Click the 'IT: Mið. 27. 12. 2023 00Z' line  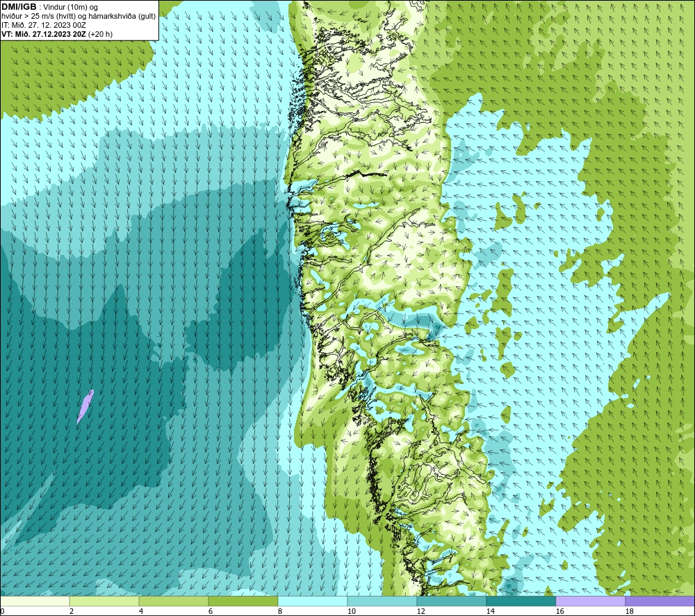click(x=44, y=25)
